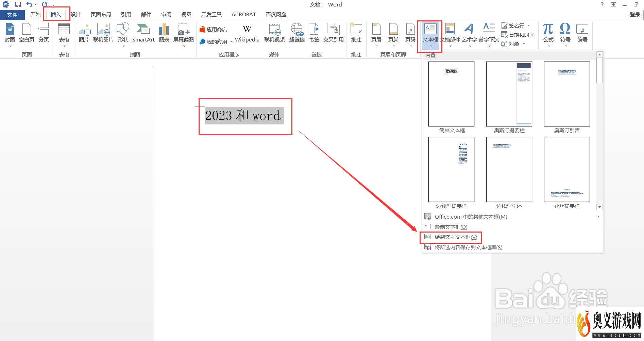Open the Undo history dropdown arrow
Screen dimensions: 644x341
click(35, 4)
